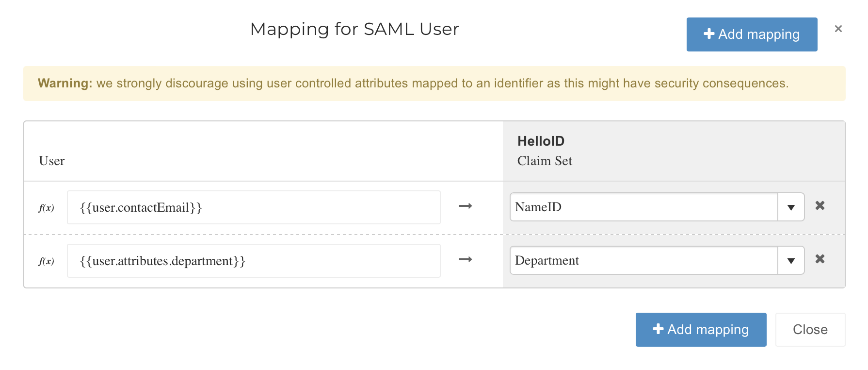Remove the Department mapping with its X icon

pyautogui.click(x=820, y=259)
